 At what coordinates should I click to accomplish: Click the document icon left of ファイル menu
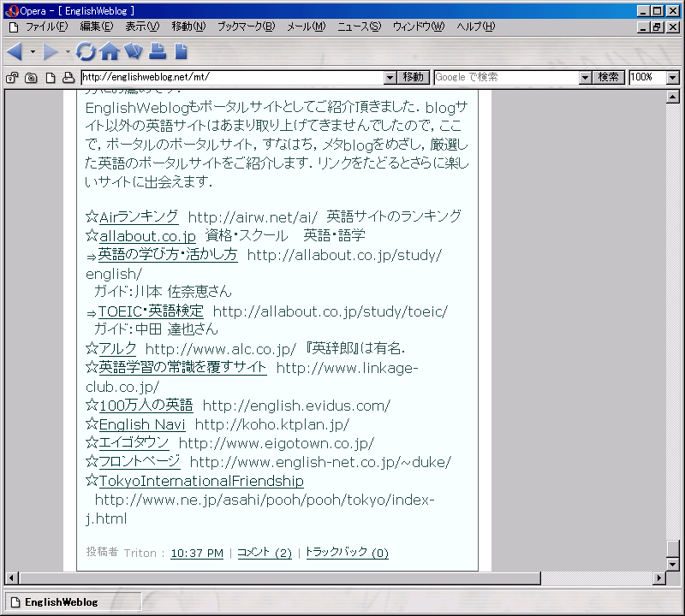pyautogui.click(x=14, y=27)
